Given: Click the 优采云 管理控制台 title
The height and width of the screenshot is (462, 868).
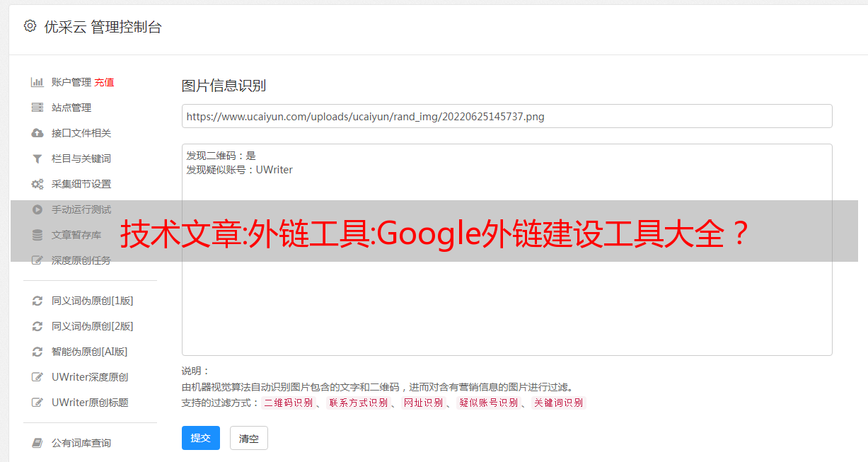Looking at the screenshot, I should click(103, 27).
